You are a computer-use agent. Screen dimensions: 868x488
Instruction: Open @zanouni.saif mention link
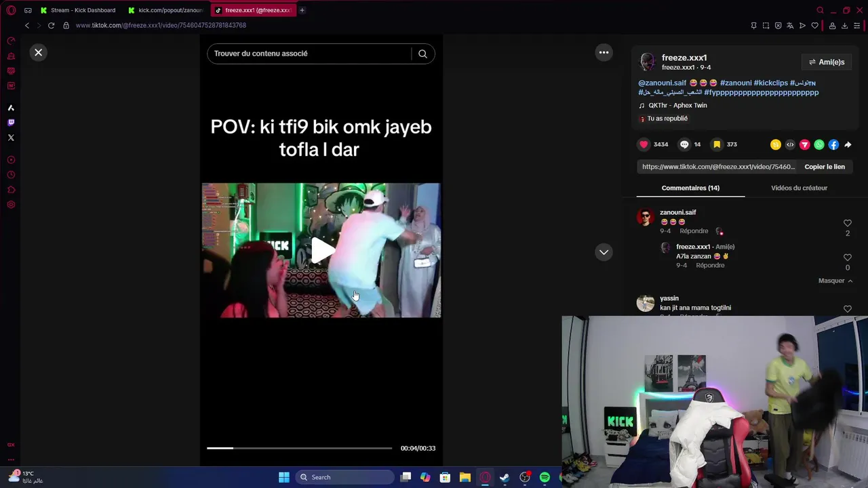tap(662, 83)
